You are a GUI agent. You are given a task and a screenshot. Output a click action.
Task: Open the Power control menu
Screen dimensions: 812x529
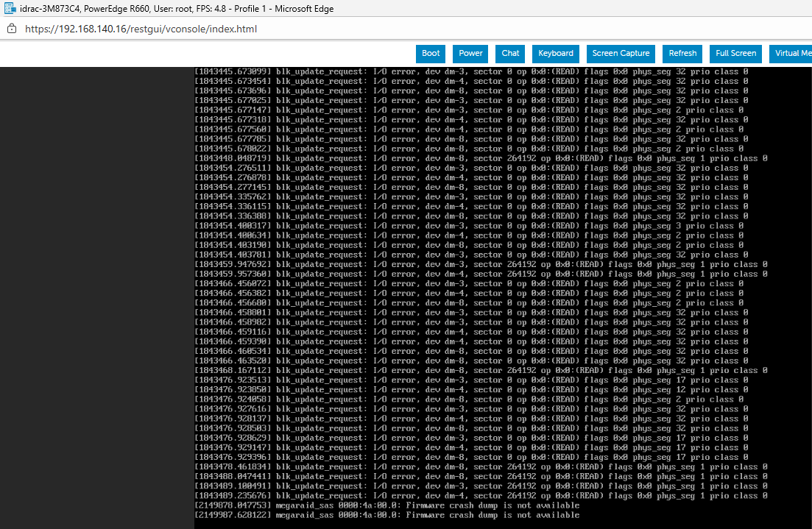point(470,54)
